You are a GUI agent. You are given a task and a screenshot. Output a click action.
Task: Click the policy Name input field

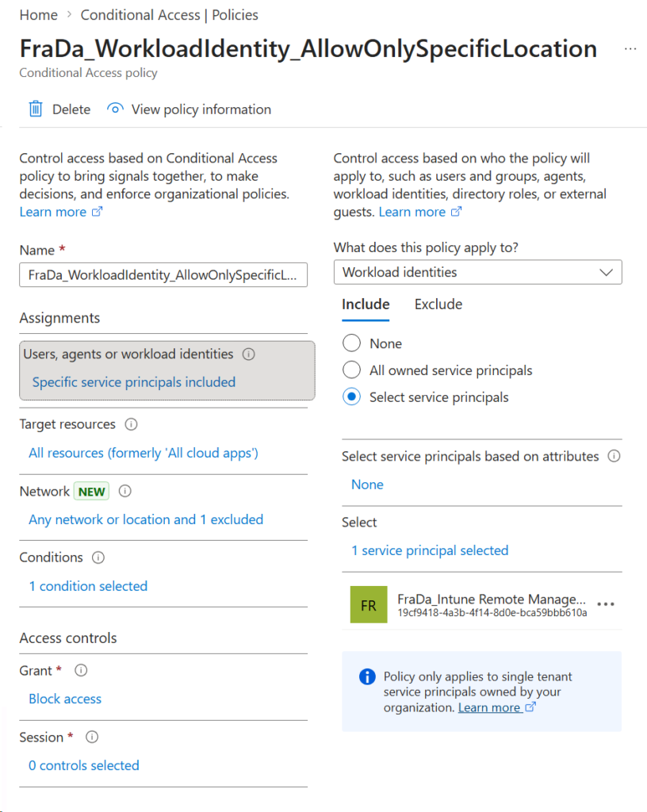click(163, 275)
